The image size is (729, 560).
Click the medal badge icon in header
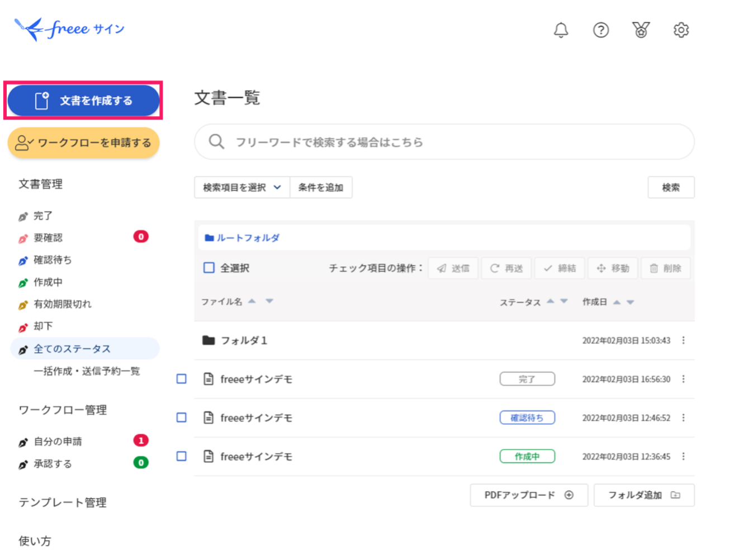[x=641, y=30]
